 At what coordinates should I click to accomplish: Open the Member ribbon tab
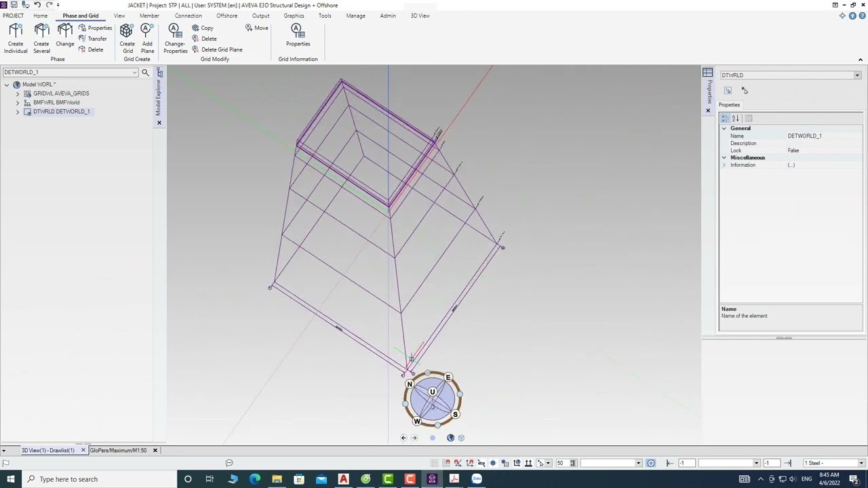149,16
